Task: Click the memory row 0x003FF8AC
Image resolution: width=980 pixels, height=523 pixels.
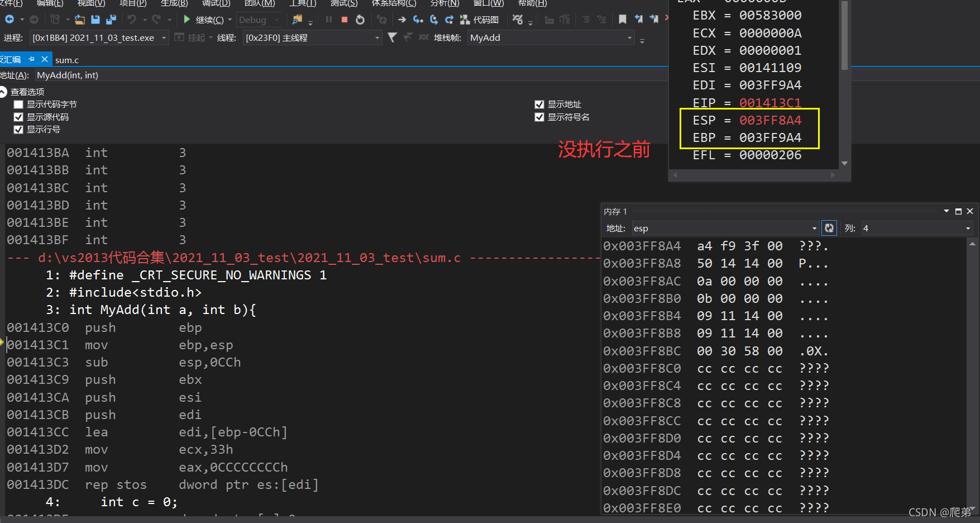Action: [715, 281]
